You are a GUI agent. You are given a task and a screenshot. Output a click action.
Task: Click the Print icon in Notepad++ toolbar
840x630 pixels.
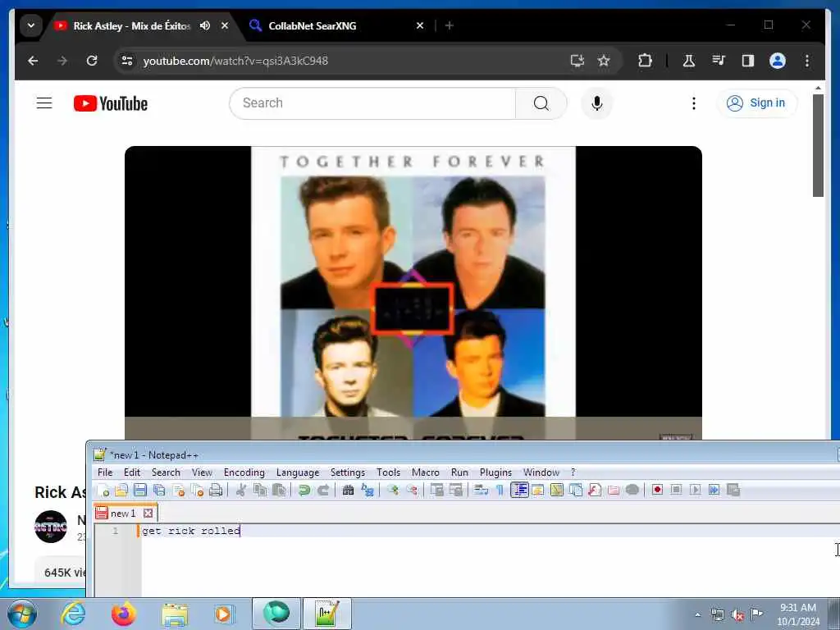click(216, 491)
